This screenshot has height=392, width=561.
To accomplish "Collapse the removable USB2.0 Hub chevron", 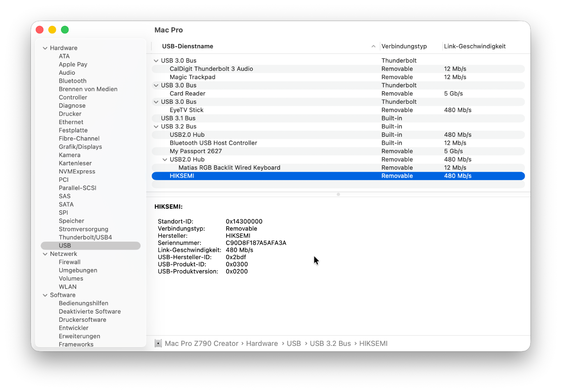I will (165, 160).
